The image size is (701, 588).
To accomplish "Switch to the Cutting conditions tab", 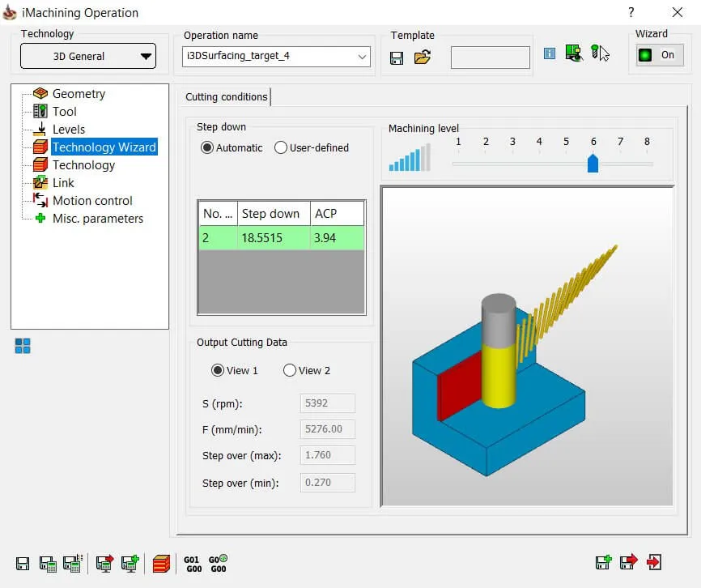I will 226,97.
